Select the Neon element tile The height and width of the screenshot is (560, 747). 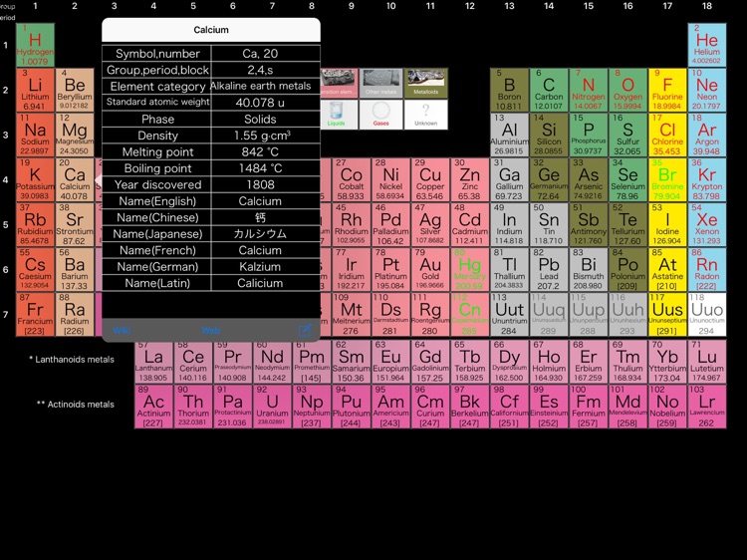pos(707,90)
